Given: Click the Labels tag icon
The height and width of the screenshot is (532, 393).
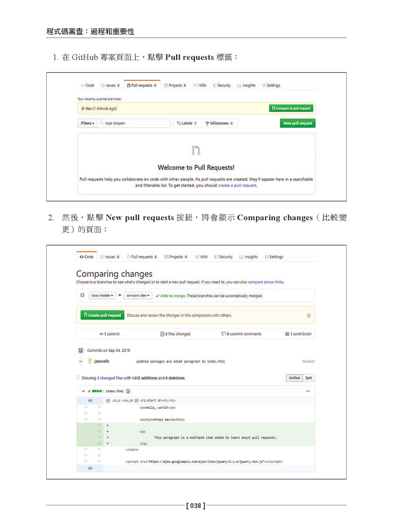Looking at the screenshot, I should click(x=179, y=123).
